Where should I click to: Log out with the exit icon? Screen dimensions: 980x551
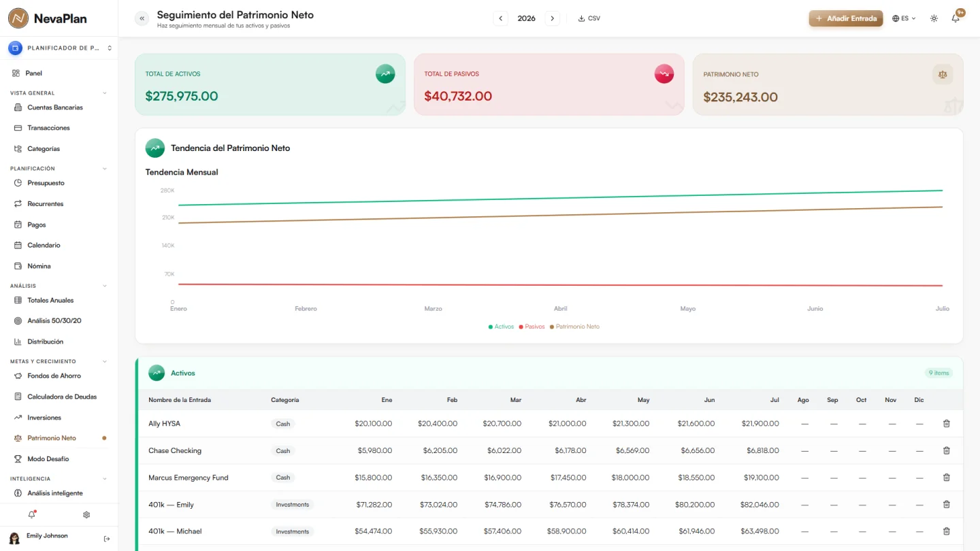(107, 539)
